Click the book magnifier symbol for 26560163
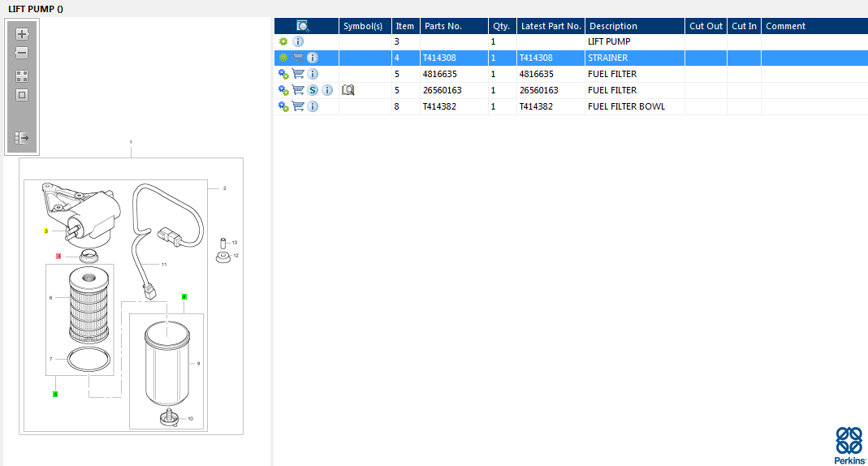The height and width of the screenshot is (466, 868). click(x=348, y=90)
